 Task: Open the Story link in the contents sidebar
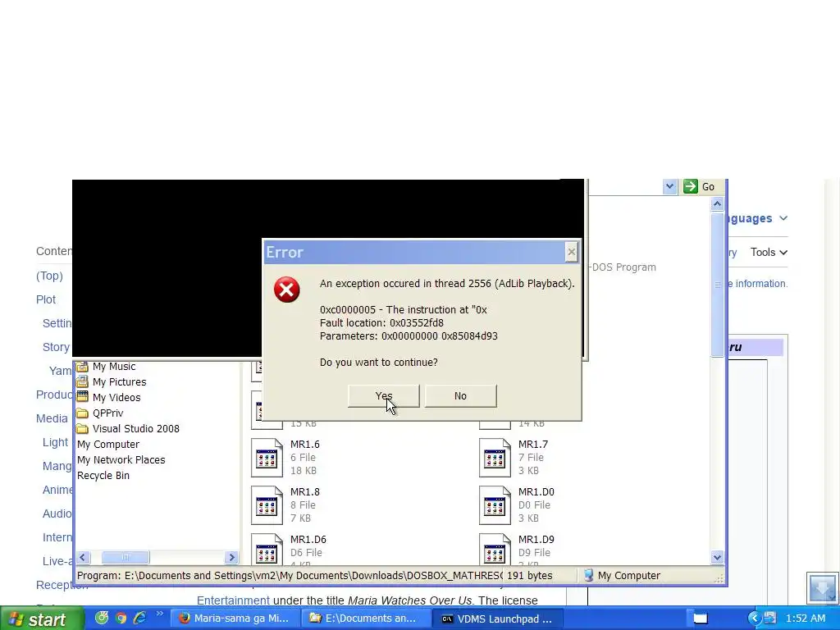(x=56, y=347)
